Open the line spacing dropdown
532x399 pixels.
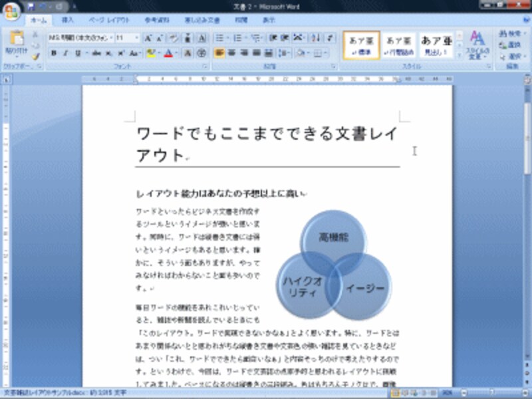tap(283, 52)
